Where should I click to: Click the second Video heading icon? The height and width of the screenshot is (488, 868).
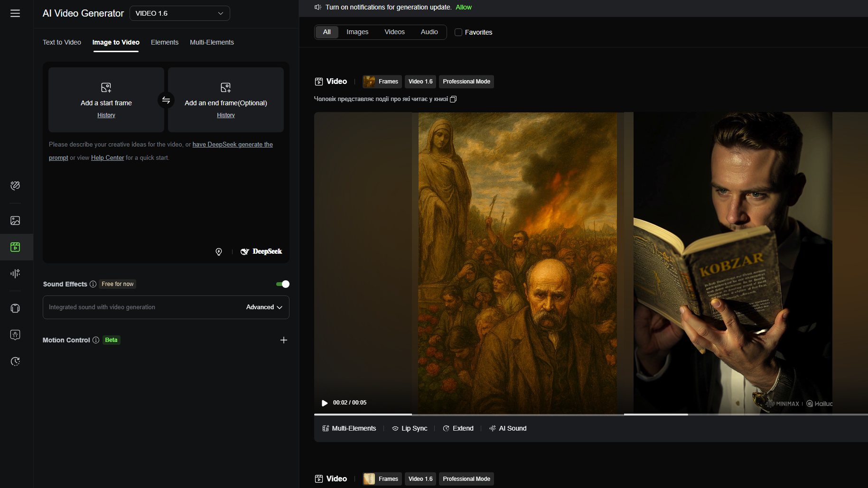319,479
